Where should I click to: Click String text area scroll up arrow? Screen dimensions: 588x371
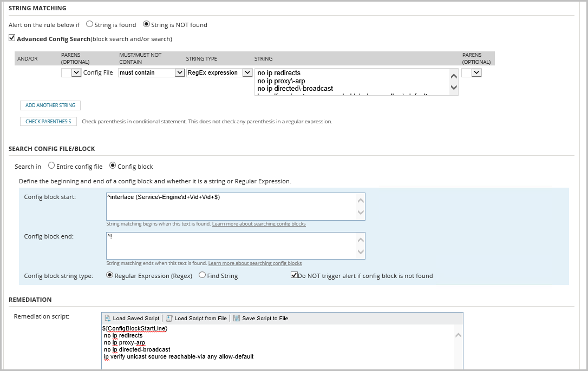(x=454, y=76)
